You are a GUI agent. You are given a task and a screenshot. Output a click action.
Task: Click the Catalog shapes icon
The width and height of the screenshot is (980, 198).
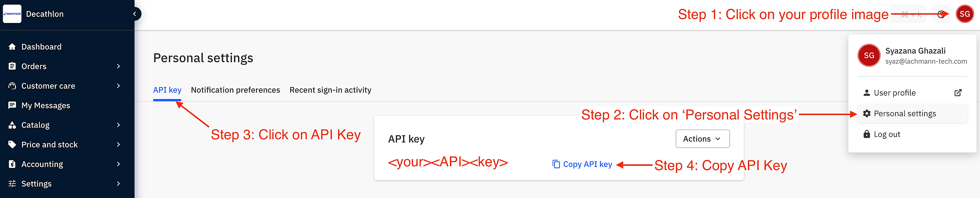12,125
